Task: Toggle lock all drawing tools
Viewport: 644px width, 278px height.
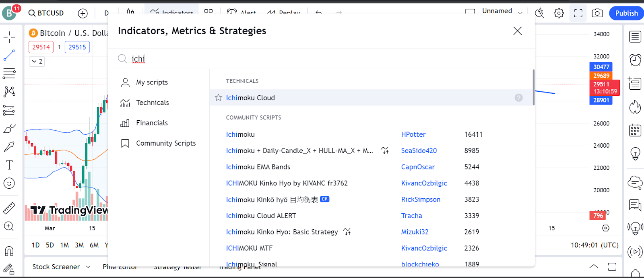Action: (9, 269)
